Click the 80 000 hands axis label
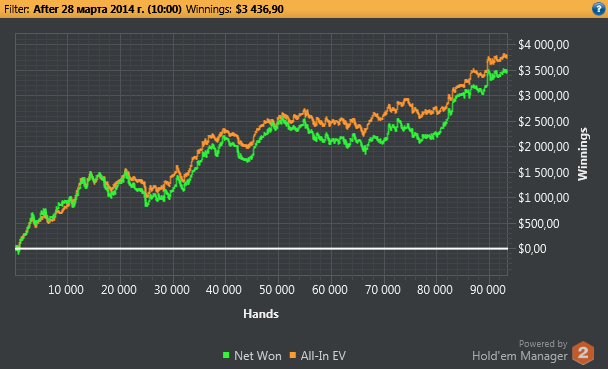 [435, 290]
